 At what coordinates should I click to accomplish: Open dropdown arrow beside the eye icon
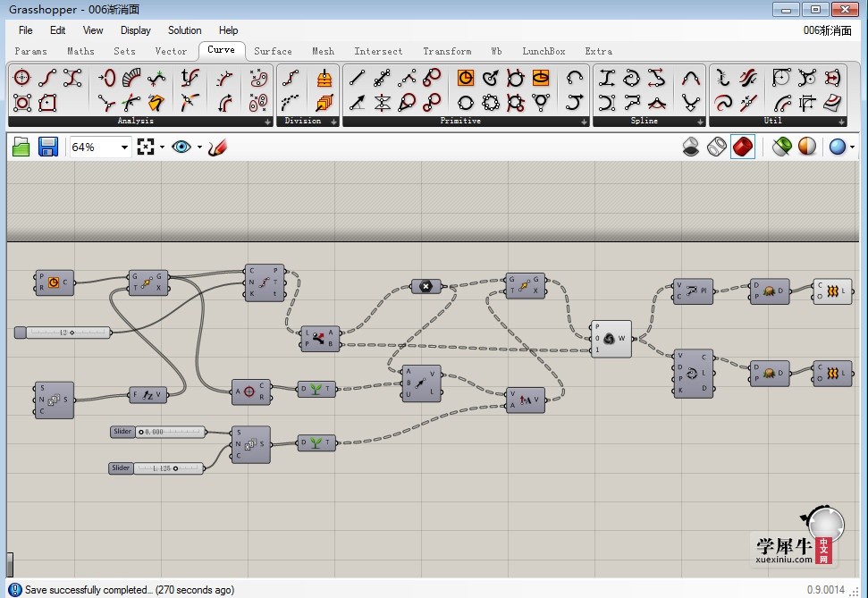coord(199,147)
